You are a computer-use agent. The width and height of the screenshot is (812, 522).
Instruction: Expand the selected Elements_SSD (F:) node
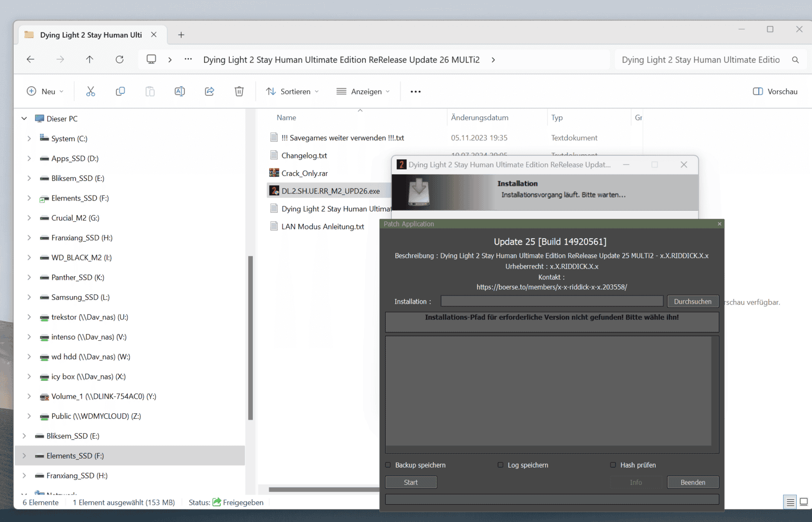pyautogui.click(x=24, y=455)
